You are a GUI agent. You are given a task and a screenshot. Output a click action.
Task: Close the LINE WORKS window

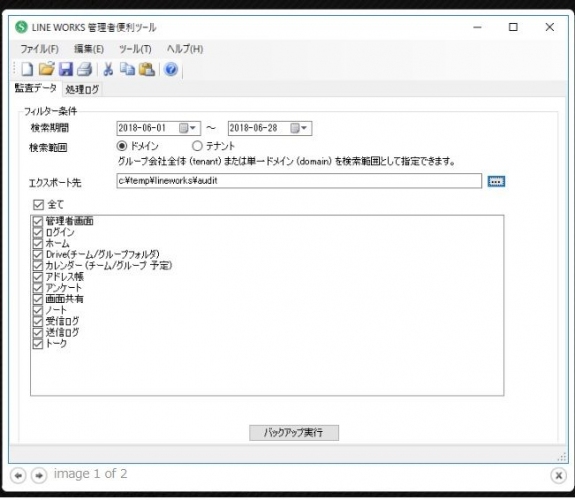(x=550, y=27)
